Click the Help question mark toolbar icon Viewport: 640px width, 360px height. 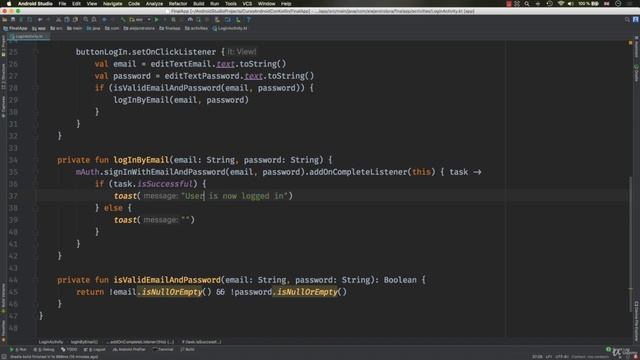point(249,19)
